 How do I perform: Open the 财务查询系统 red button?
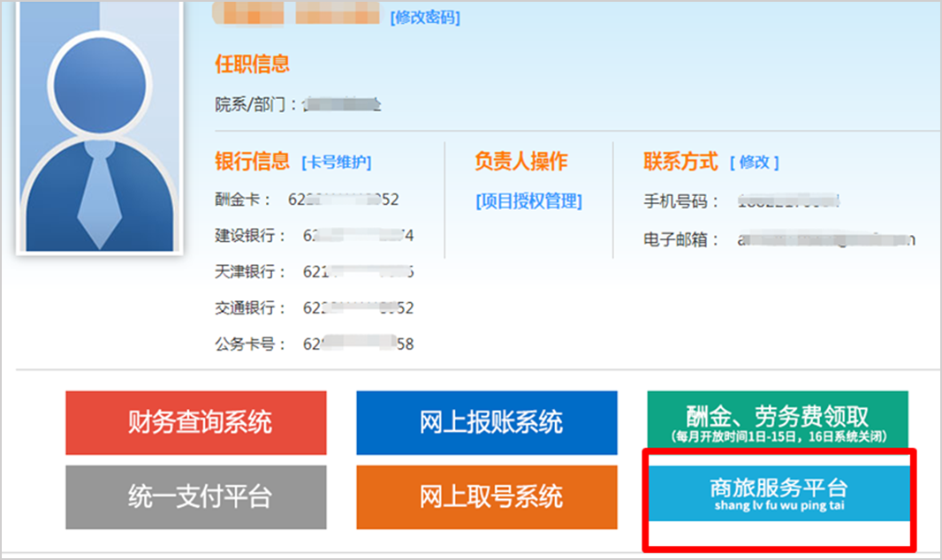point(195,422)
